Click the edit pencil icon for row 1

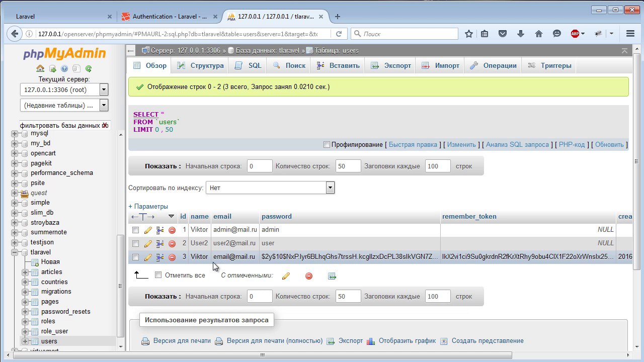click(x=147, y=230)
